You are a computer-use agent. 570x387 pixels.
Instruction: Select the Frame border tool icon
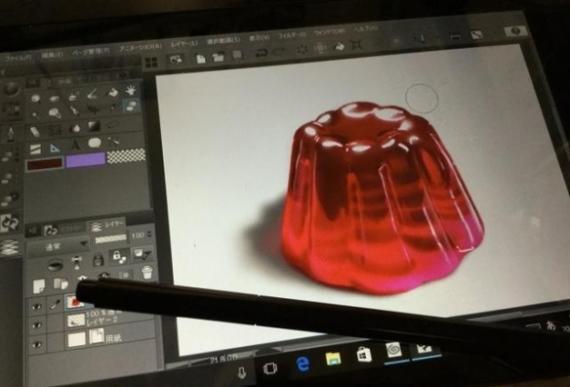[x=35, y=150]
